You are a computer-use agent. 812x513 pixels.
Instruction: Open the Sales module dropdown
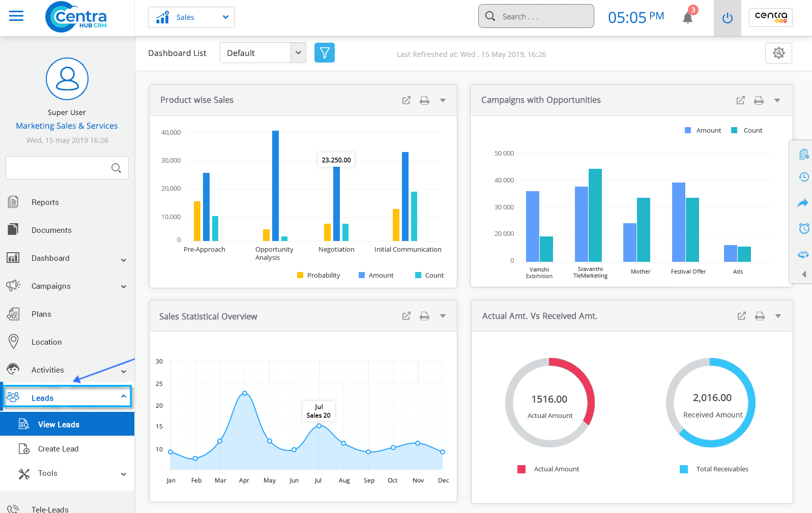coord(191,17)
